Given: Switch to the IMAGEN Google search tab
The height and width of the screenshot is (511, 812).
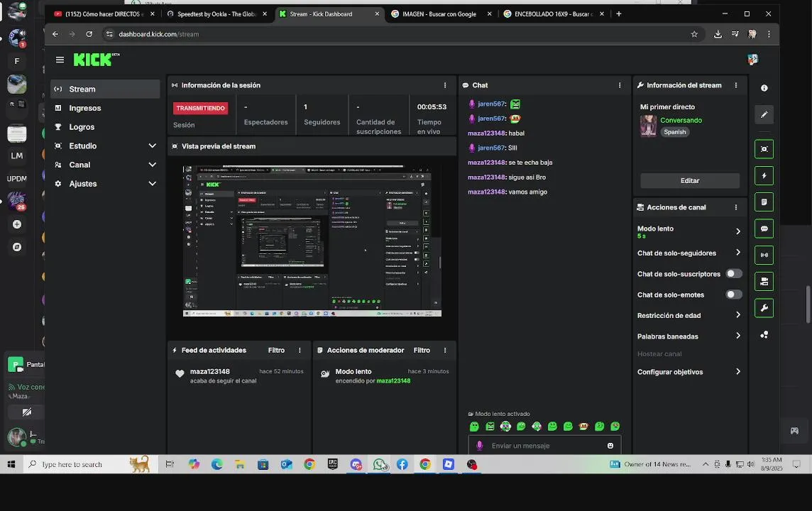Looking at the screenshot, I should click(439, 14).
